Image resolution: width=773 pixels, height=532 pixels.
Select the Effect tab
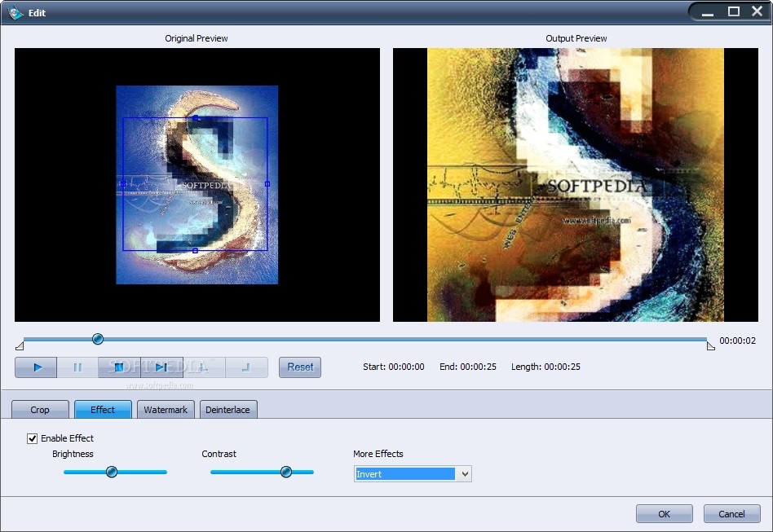pos(103,410)
